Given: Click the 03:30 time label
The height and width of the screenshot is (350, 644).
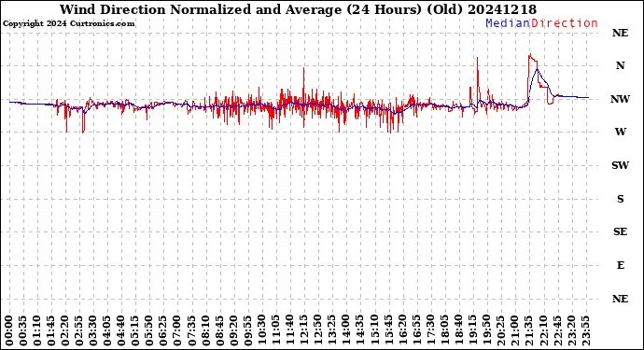Looking at the screenshot, I should 94,331.
